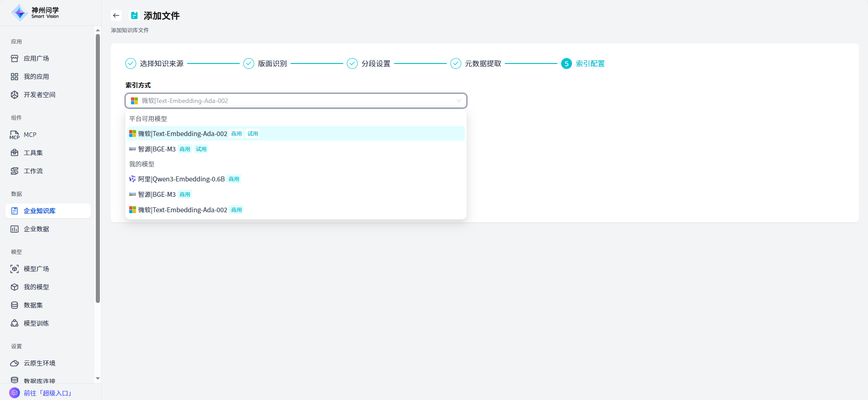Viewport: 868px width, 400px height.
Task: Follow the 前往「超级入口」 link
Action: 48,393
